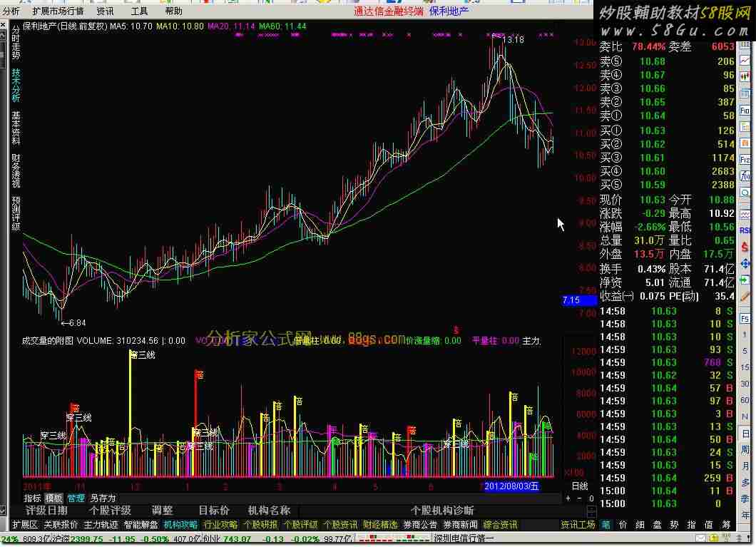This screenshot has width=756, height=547.
Task: Expand the 扩展市场行情 menu
Action: coord(58,11)
